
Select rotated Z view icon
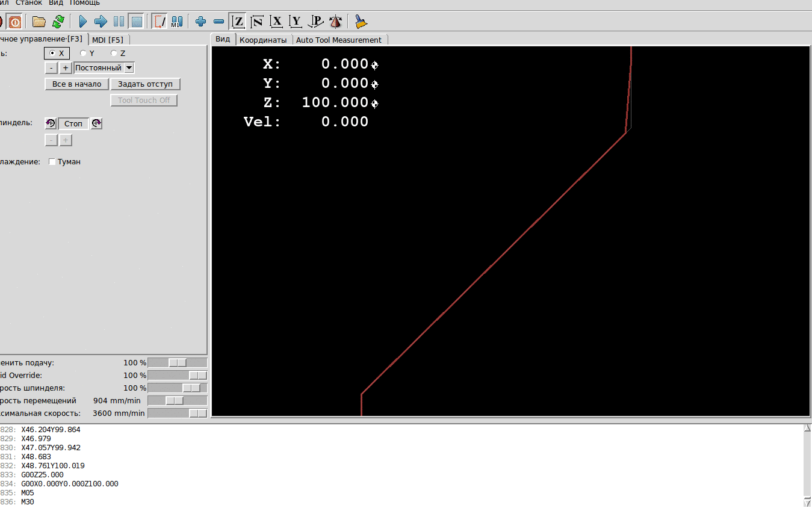(x=257, y=22)
